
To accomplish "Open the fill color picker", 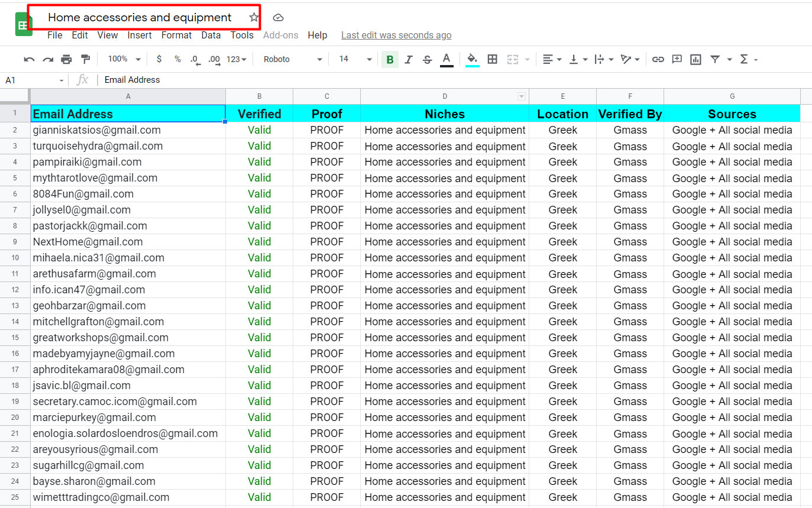I will [472, 59].
